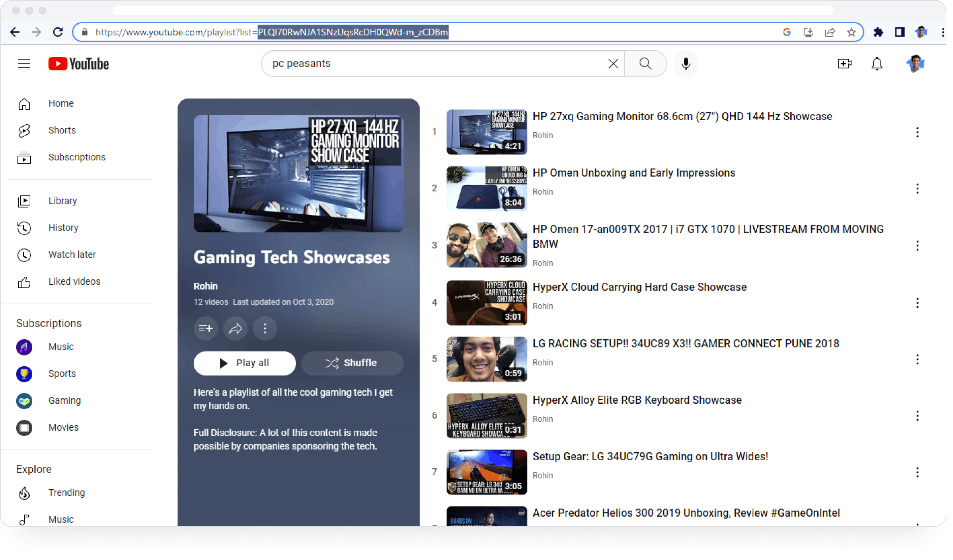Open Trending under Explore section

pyautogui.click(x=66, y=493)
